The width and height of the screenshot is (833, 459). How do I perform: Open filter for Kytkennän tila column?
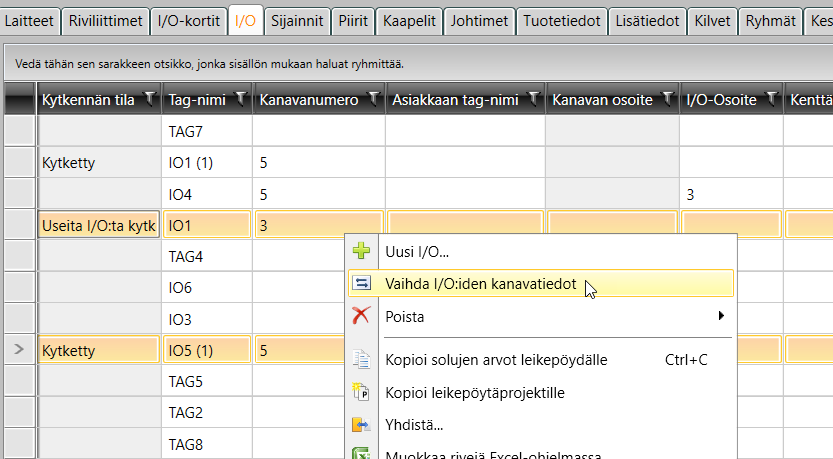click(150, 98)
